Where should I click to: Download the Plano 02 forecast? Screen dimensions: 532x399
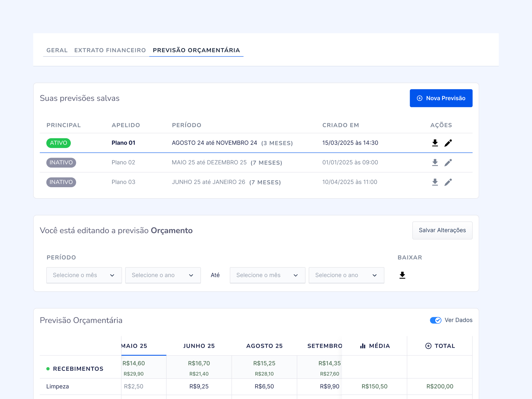435,163
